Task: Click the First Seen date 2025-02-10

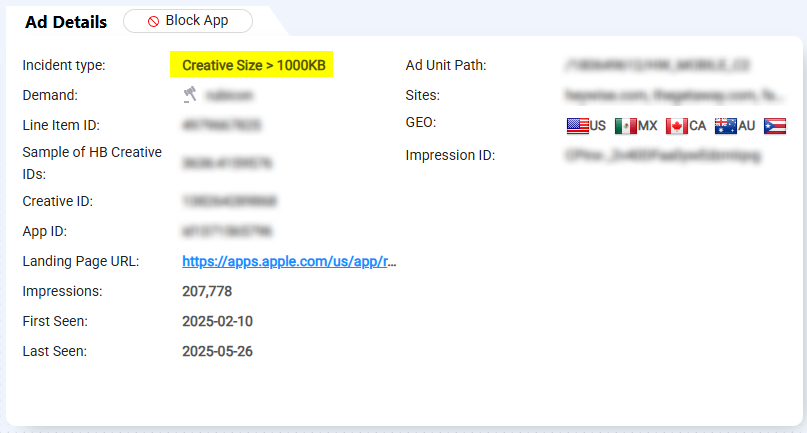Action: coord(217,321)
